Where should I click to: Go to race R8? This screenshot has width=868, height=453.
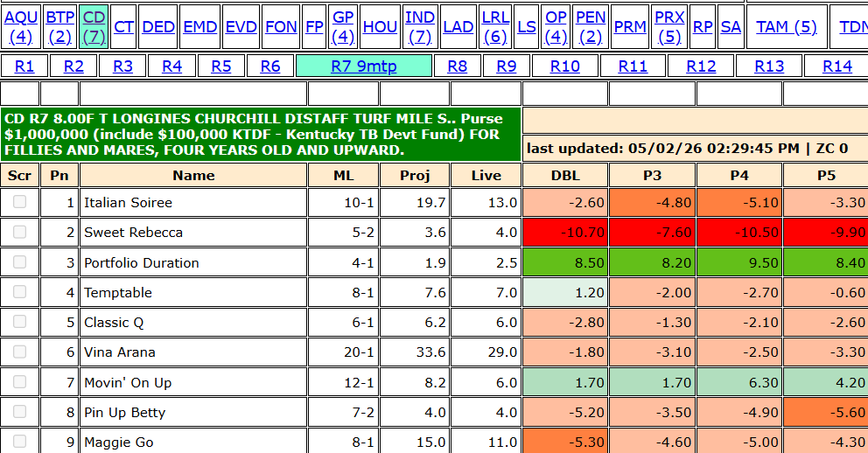pos(458,66)
